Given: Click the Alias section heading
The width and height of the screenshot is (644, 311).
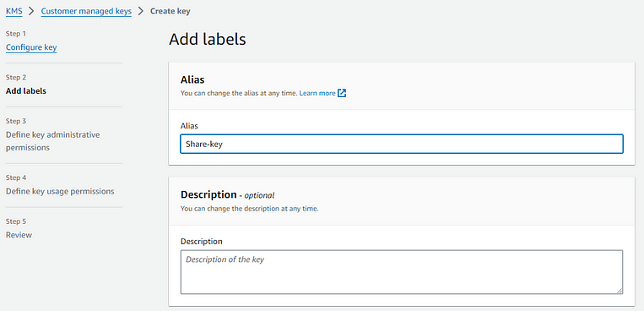Looking at the screenshot, I should [192, 79].
